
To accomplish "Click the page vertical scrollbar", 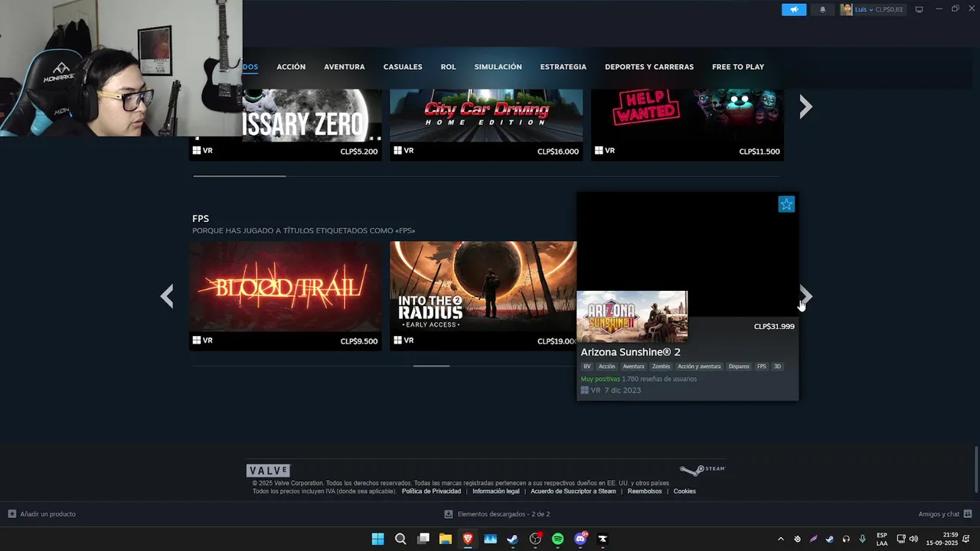I will [976, 469].
